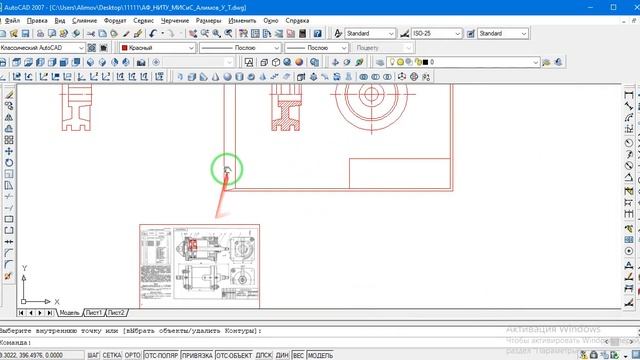Click the Cone solid icon
Screen dimensions: 640x360
216,77
